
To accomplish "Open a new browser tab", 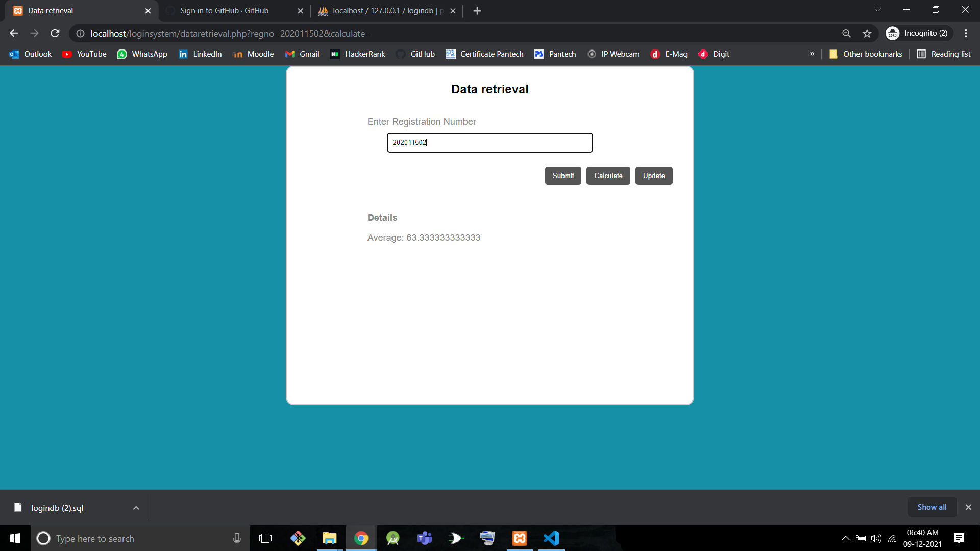I will pyautogui.click(x=477, y=11).
